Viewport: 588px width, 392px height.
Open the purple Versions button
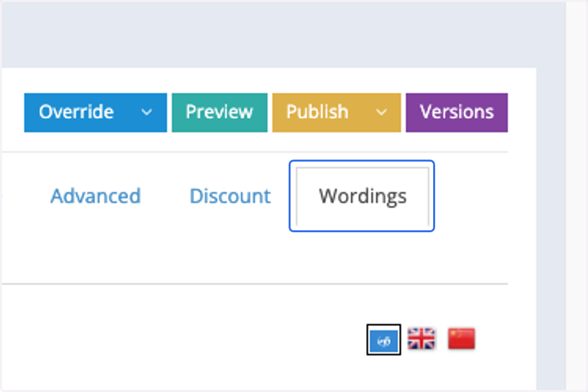click(457, 113)
